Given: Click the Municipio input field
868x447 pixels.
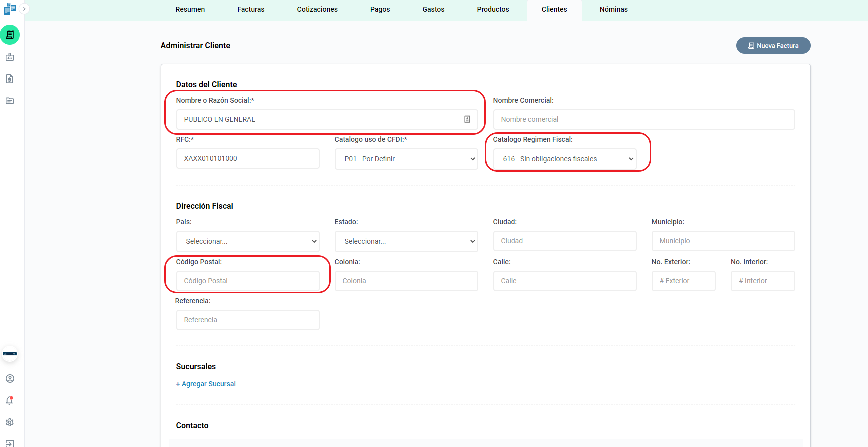Looking at the screenshot, I should pos(723,241).
